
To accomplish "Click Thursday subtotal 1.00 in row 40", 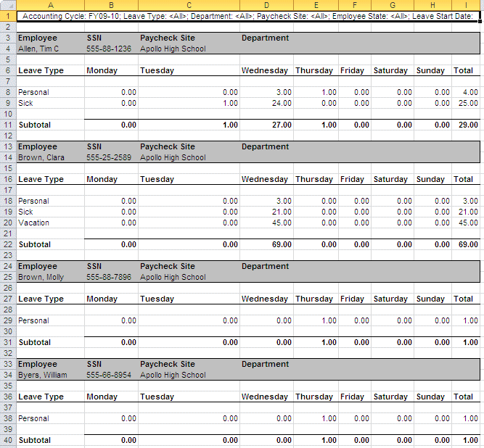I will pos(329,440).
